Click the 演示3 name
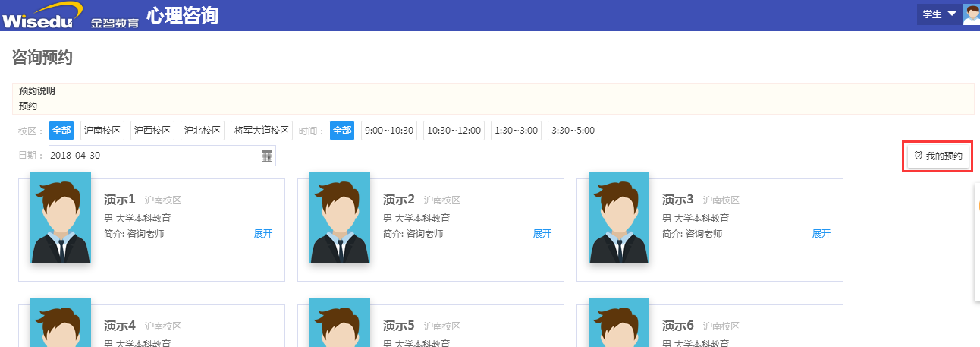 (678, 200)
